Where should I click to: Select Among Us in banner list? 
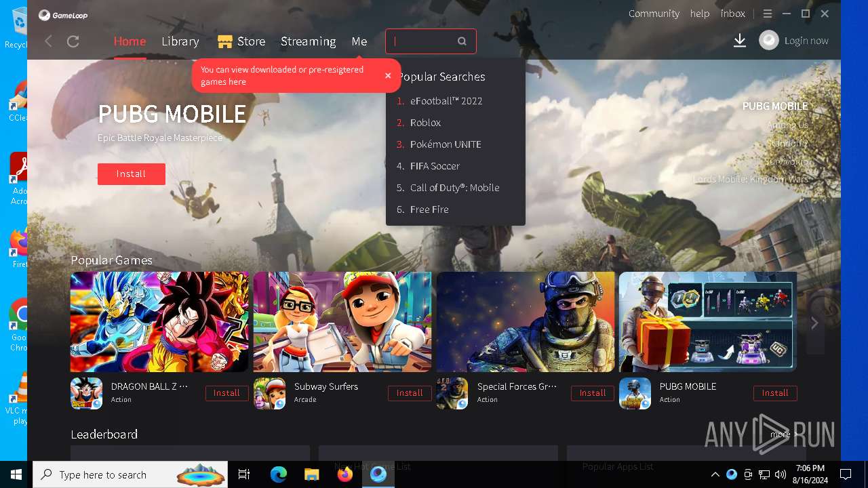[x=787, y=125]
